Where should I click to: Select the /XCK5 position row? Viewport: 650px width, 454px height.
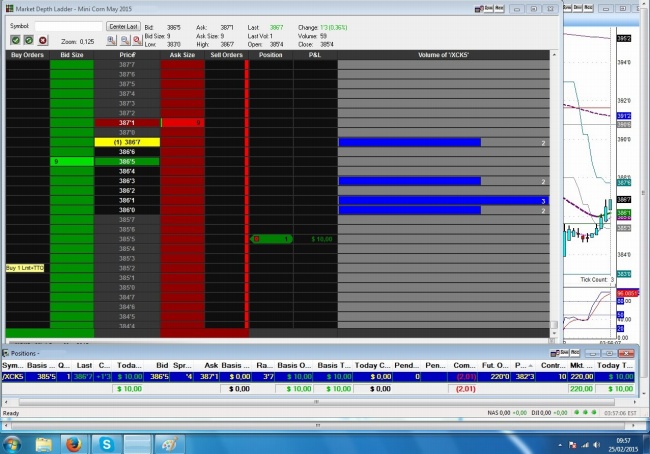pos(318,377)
